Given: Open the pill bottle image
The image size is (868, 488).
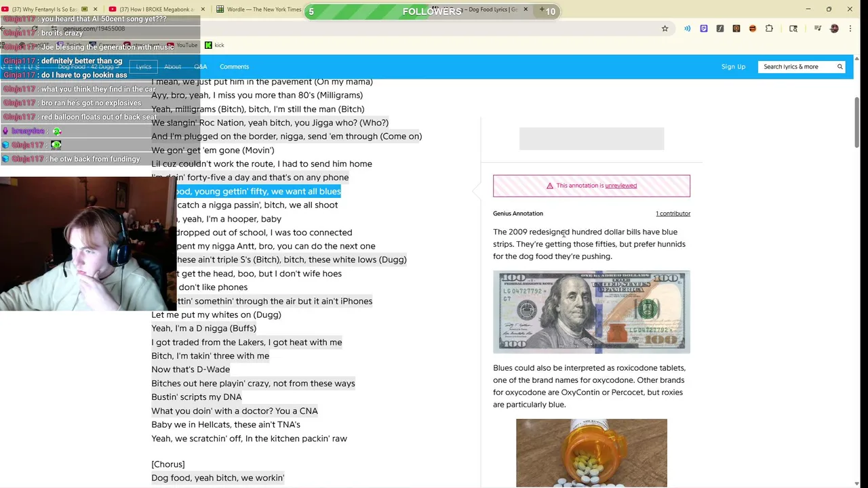Looking at the screenshot, I should pyautogui.click(x=591, y=453).
